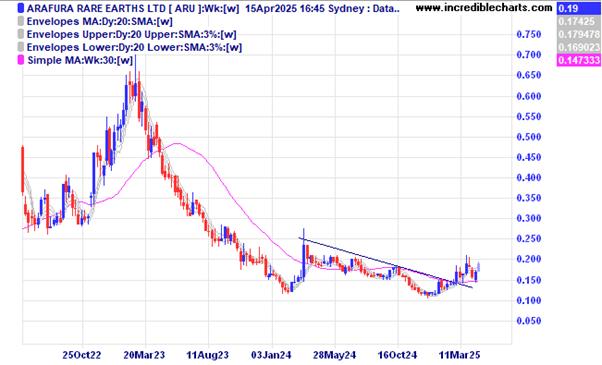
Task: Click the 25Oct22 date axis label
Action: (82, 355)
